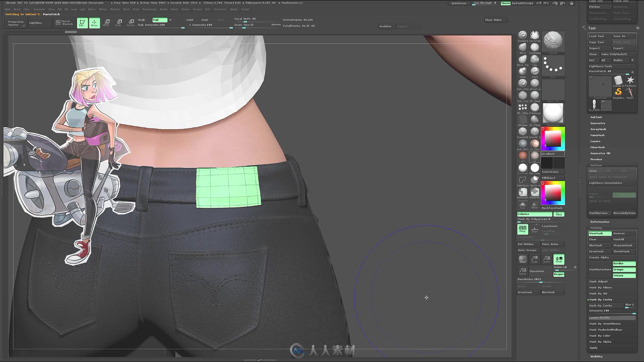Click the Dots stroke thumbnail
This screenshot has width=644, height=362.
click(x=553, y=66)
